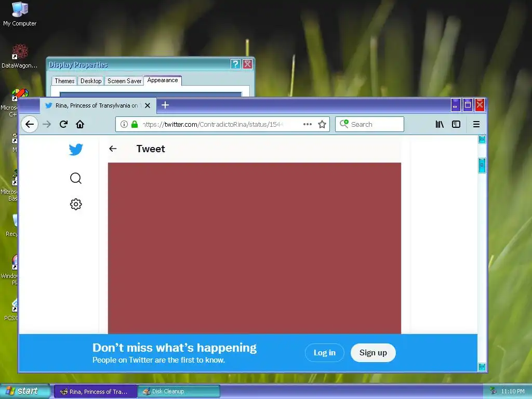Click the search magnifier icon in search box

[344, 124]
